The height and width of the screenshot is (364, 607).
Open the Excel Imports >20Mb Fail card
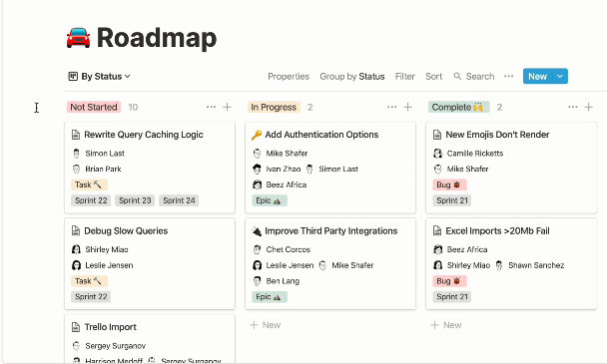(x=511, y=264)
